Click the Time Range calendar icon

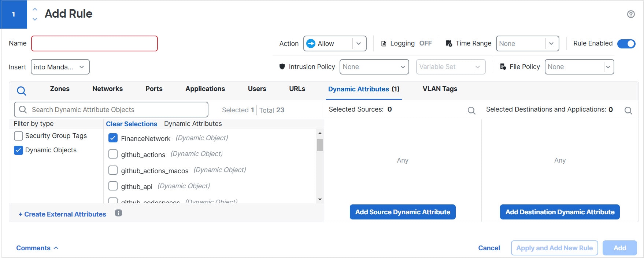[x=448, y=43]
